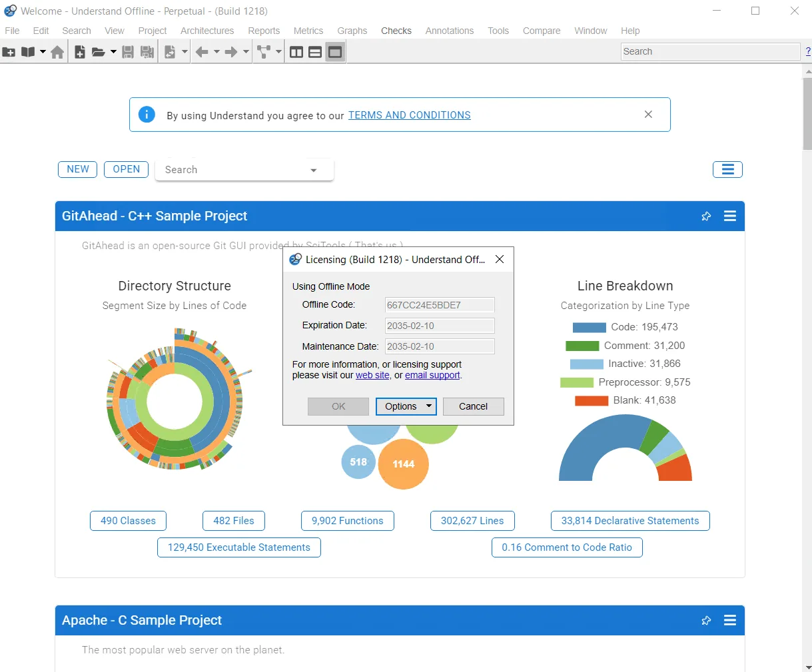Open the Checks menu
Viewport: 812px width, 672px height.
tap(396, 31)
